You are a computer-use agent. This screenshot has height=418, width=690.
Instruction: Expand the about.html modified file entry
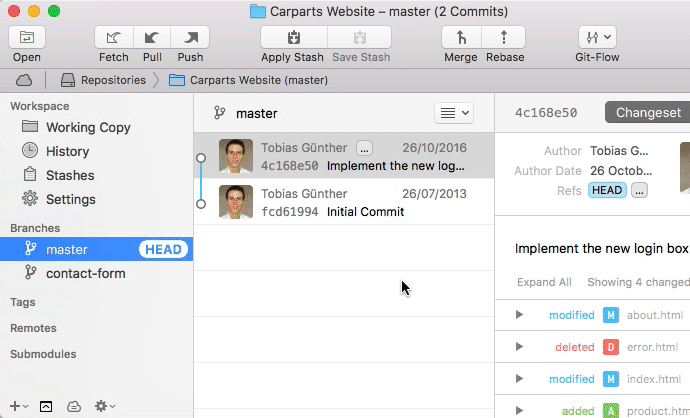(x=519, y=315)
